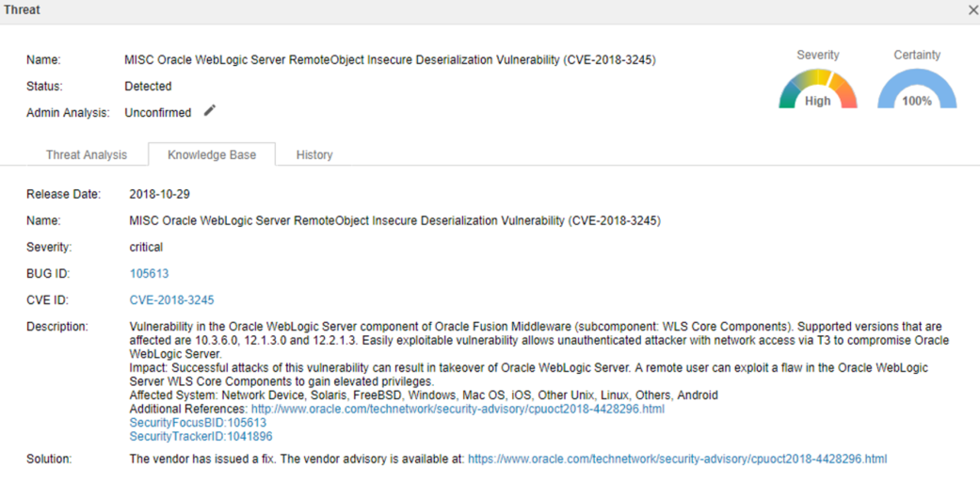Open the CVE-2018-3245 link
Viewport: 980px width, 484px height.
pyautogui.click(x=172, y=300)
